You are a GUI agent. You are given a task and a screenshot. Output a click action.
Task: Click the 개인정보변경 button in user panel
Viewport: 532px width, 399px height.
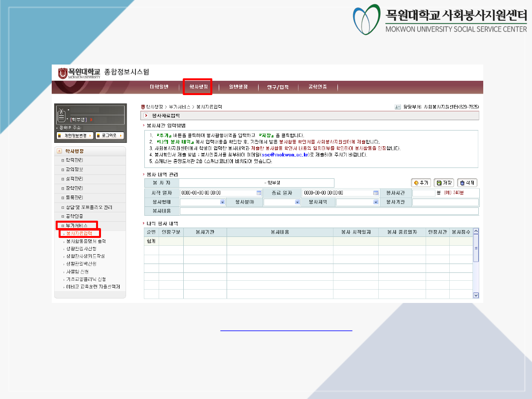[x=74, y=135]
